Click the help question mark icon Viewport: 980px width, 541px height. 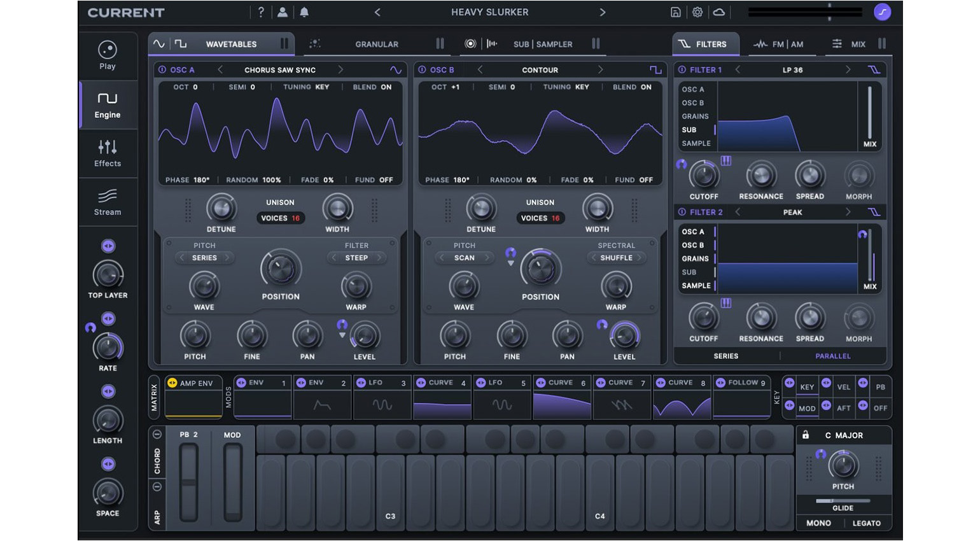point(261,12)
